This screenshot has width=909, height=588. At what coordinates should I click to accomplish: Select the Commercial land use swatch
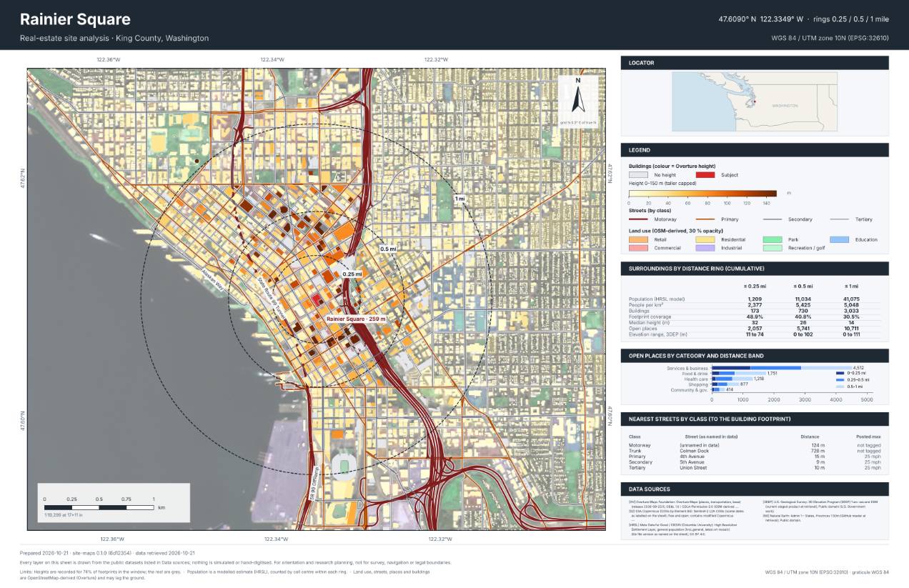638,248
